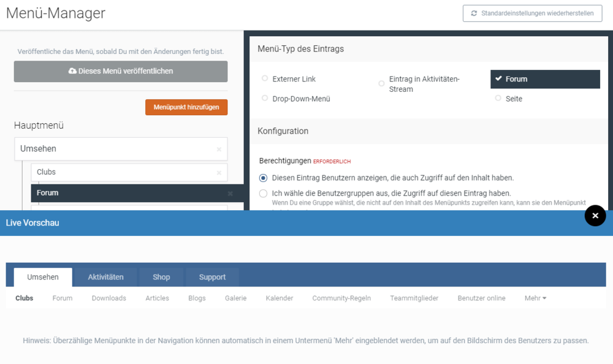The height and width of the screenshot is (364, 613).
Task: Remove the Umsehen menu item via X
Action: coord(219,150)
